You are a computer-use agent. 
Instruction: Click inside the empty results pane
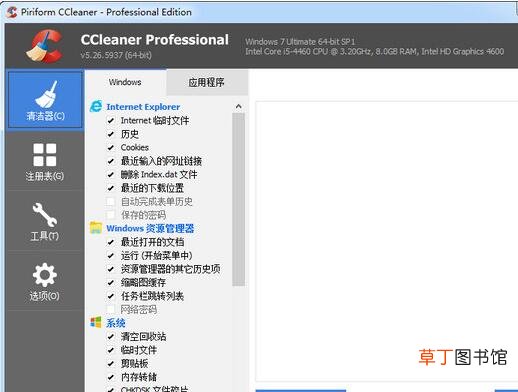click(387, 241)
